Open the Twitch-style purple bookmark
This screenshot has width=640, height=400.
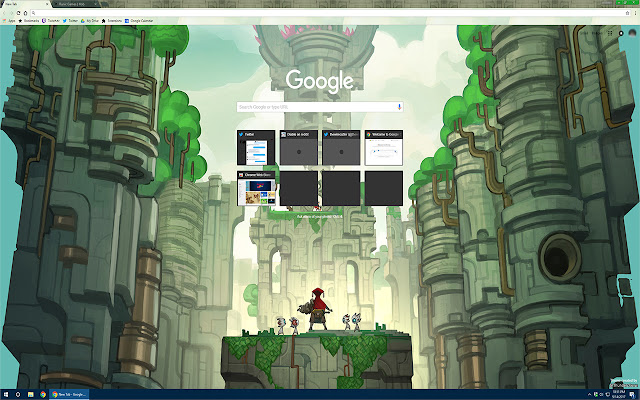51,20
